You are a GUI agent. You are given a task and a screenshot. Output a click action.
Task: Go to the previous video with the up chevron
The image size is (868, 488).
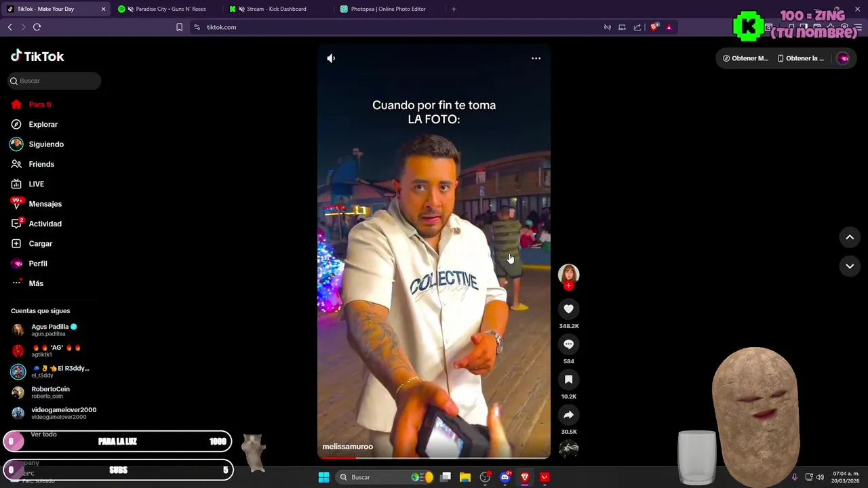point(850,237)
